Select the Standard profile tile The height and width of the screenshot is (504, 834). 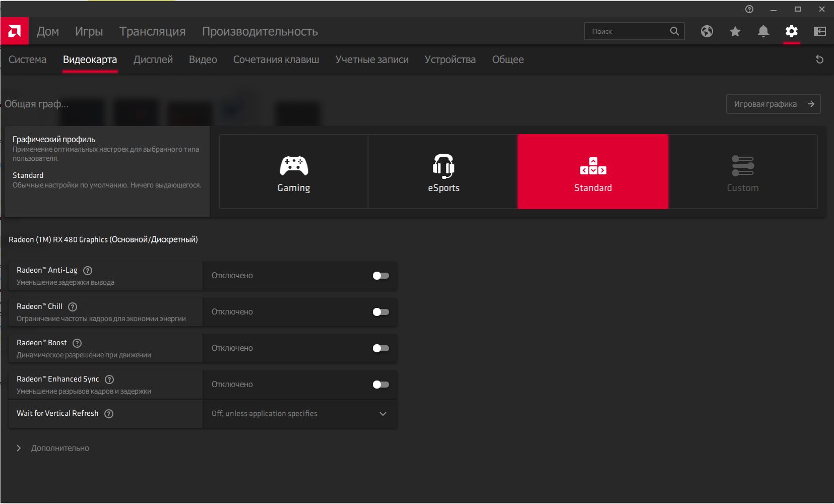pyautogui.click(x=593, y=171)
